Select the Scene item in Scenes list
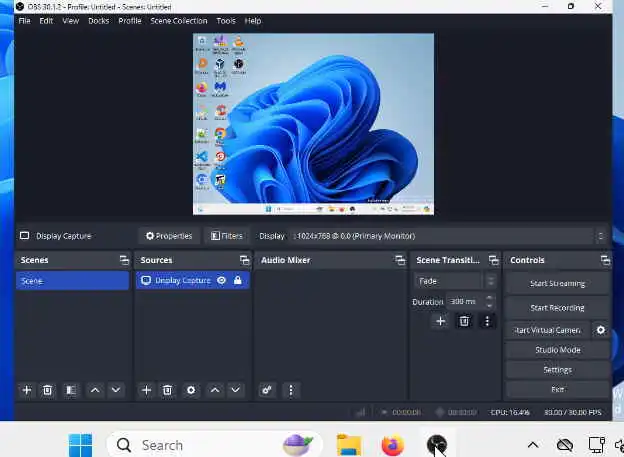Screen dimensions: 624x457 click(x=72, y=281)
